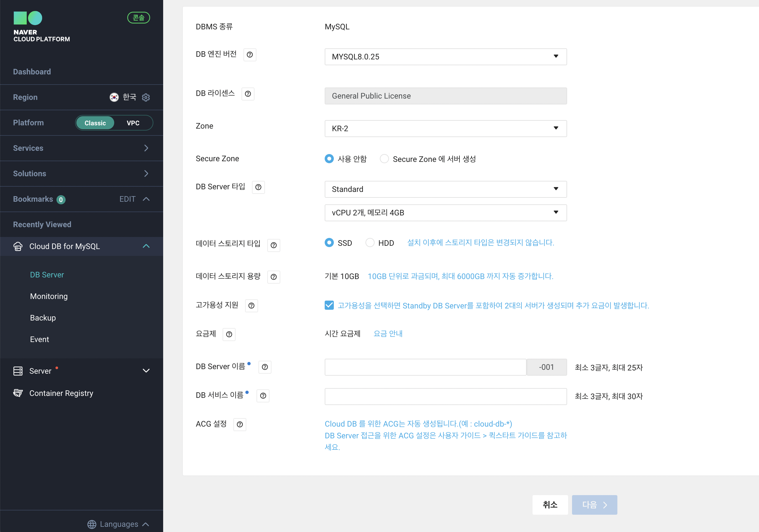Open help icon for DB Server 타입
Image resolution: width=759 pixels, height=532 pixels.
pos(258,187)
